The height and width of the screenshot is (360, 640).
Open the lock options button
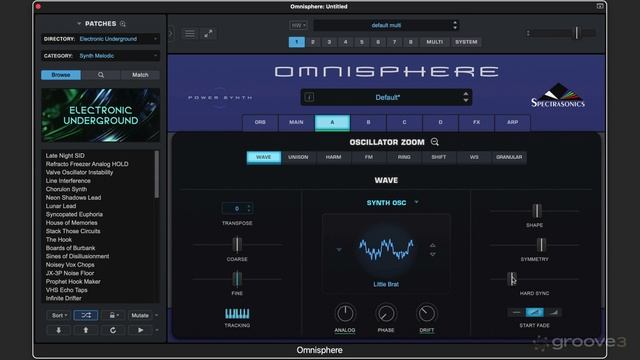tap(112, 315)
